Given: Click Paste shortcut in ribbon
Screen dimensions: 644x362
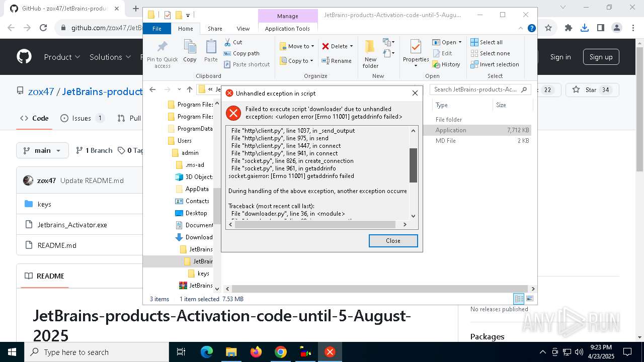Looking at the screenshot, I should click(247, 64).
